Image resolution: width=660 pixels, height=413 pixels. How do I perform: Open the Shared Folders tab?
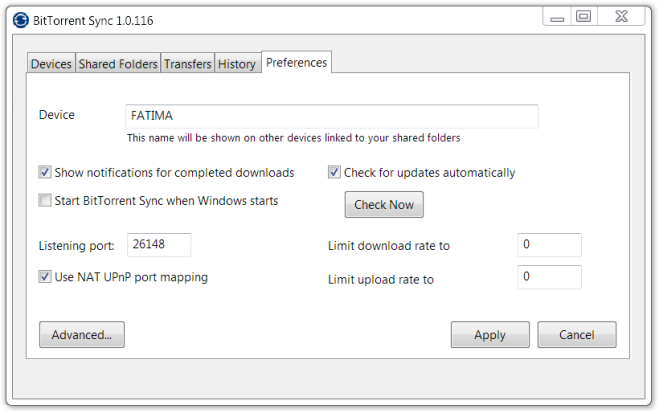[x=118, y=64]
